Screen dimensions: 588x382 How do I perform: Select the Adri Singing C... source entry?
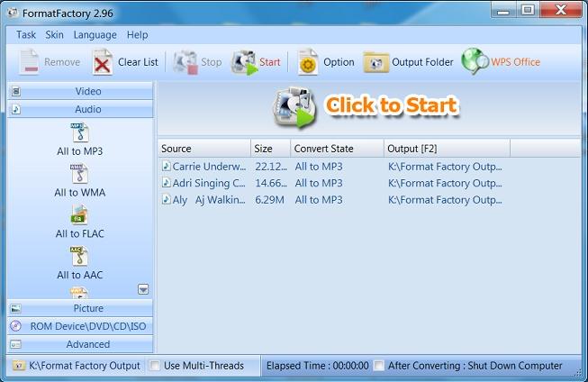click(209, 183)
